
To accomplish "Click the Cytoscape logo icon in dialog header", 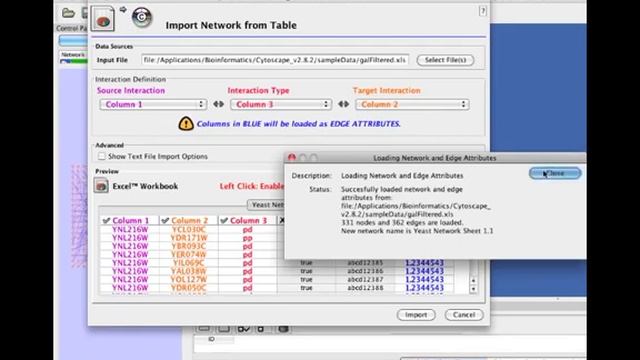I will click(x=142, y=17).
